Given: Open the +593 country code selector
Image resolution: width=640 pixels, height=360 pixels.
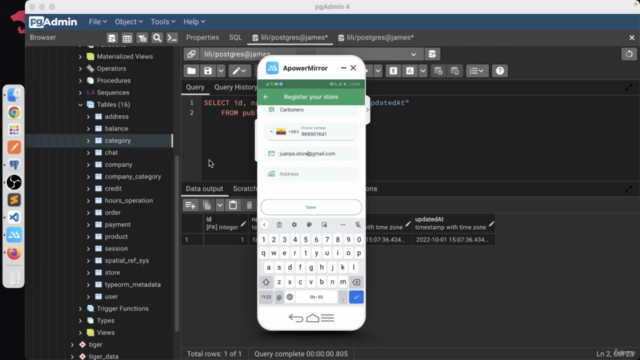Looking at the screenshot, I should 284,132.
